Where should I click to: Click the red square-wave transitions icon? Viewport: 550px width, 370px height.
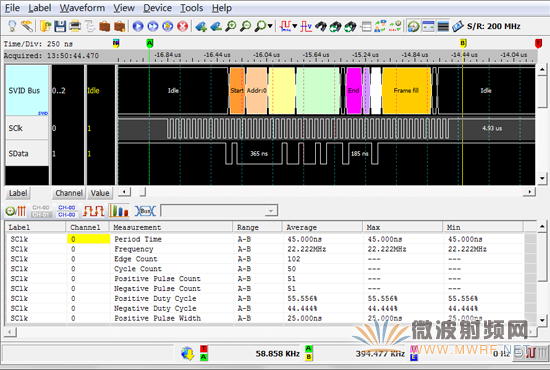click(x=93, y=211)
